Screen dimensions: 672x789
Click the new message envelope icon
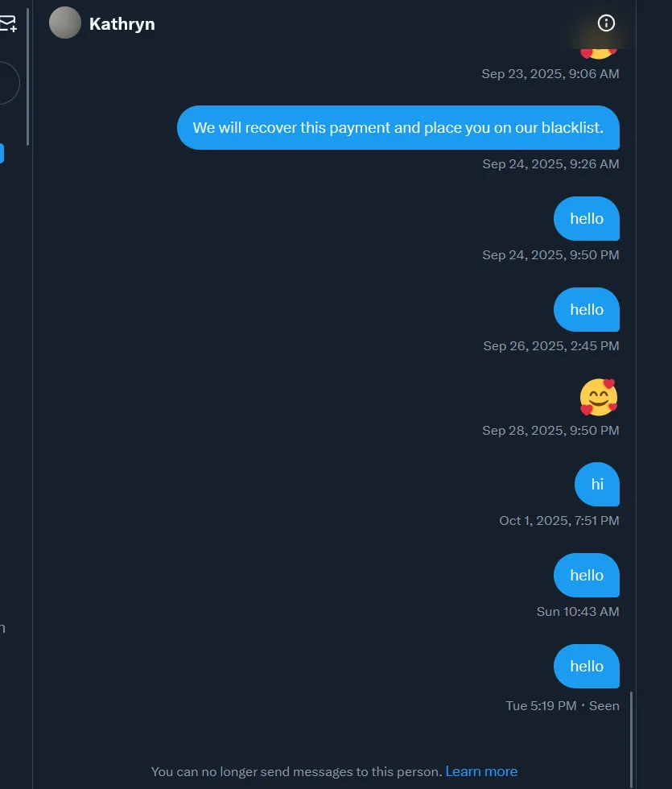click(x=8, y=24)
